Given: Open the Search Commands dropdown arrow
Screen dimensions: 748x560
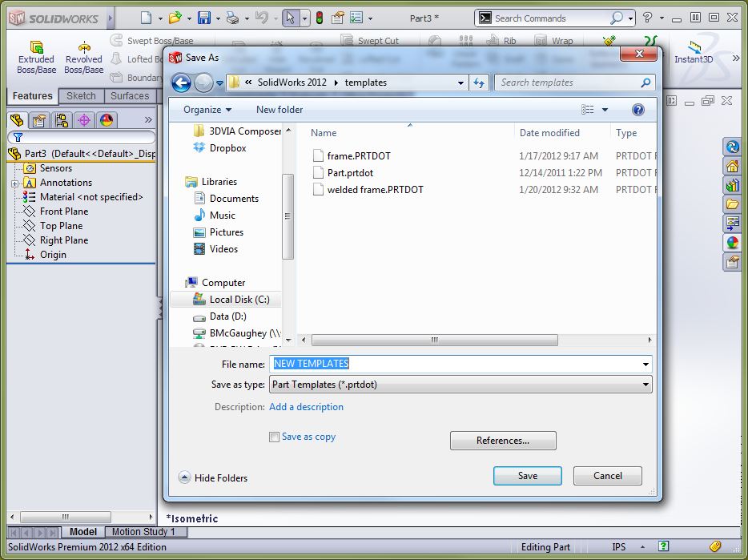Looking at the screenshot, I should tap(630, 18).
